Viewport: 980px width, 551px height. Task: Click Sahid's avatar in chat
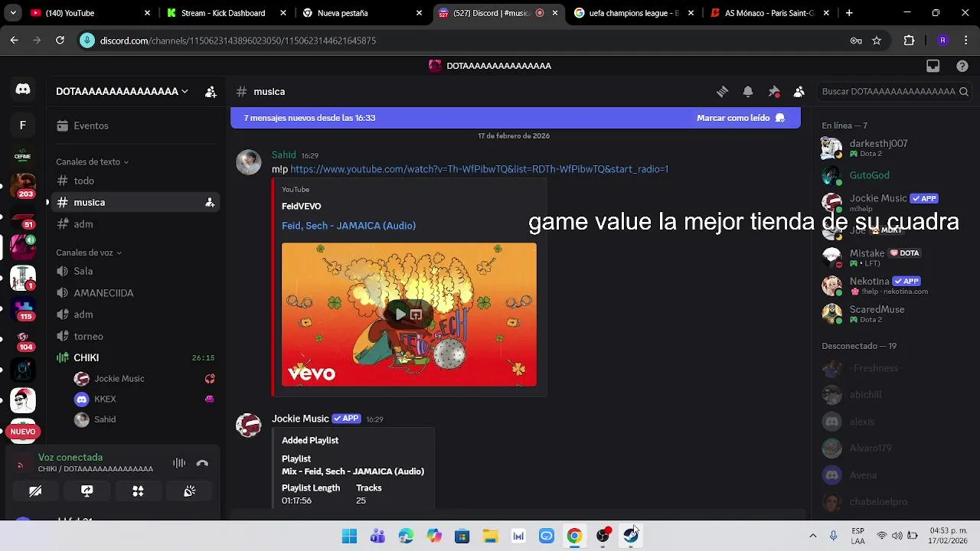tap(248, 162)
